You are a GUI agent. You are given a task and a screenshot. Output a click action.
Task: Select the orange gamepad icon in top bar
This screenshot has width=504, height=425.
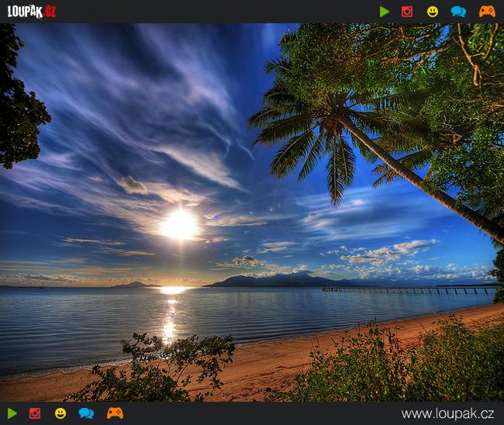tap(486, 12)
